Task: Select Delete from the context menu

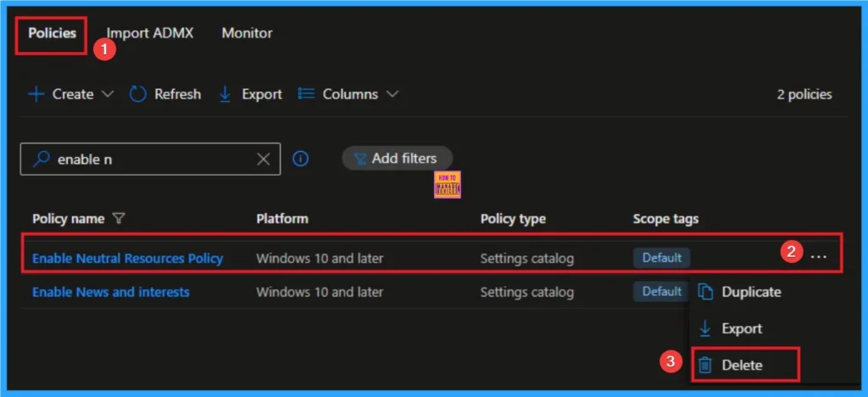Action: click(742, 365)
